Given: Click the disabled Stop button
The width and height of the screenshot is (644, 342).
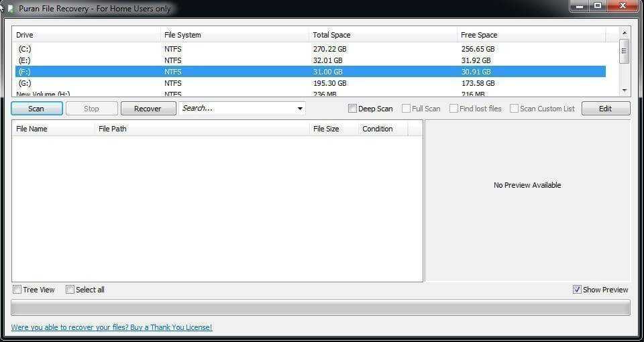Looking at the screenshot, I should tap(92, 109).
